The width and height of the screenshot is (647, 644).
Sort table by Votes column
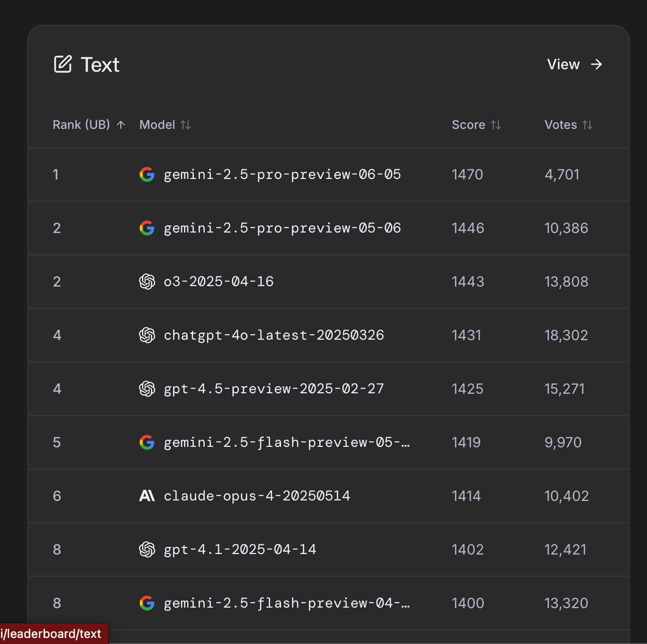tap(587, 125)
